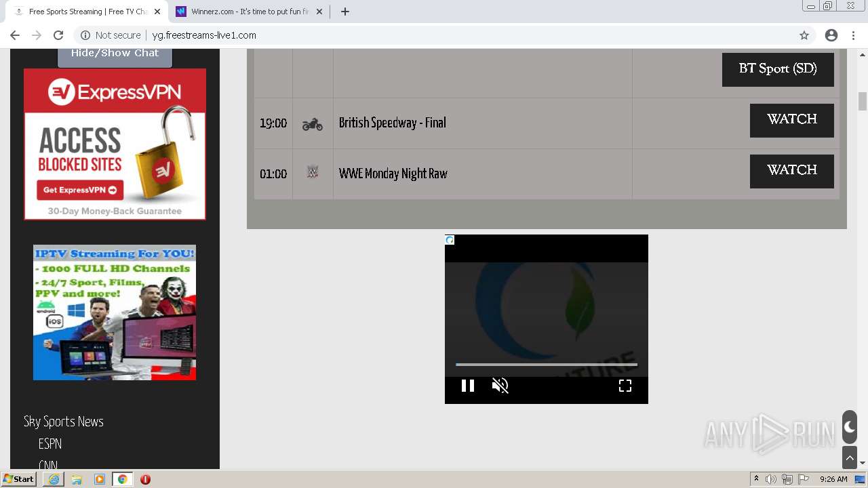
Task: View Not secure site information
Action: point(111,35)
